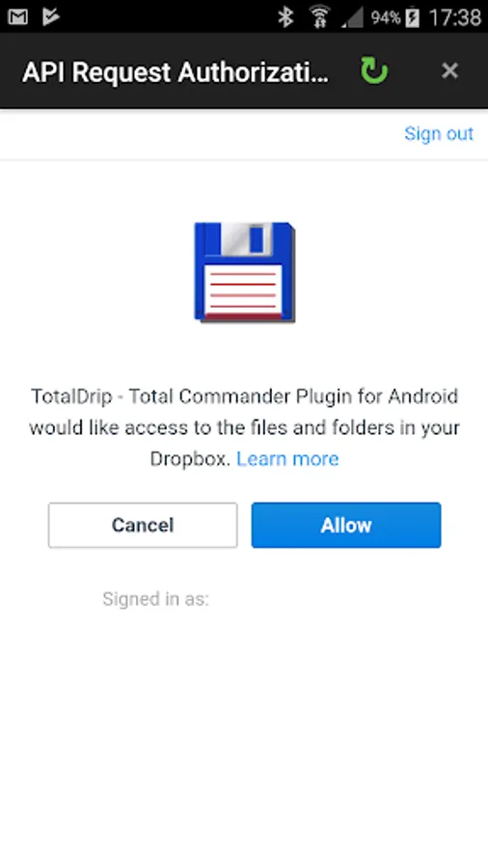Viewport: 488px width, 868px height.
Task: Tap the Bluetooth status icon
Action: click(x=285, y=17)
